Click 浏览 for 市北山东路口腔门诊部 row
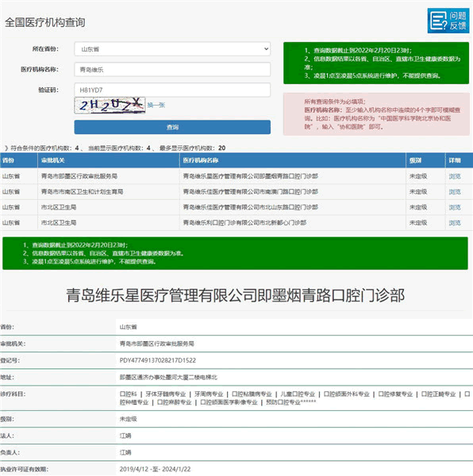 (455, 207)
